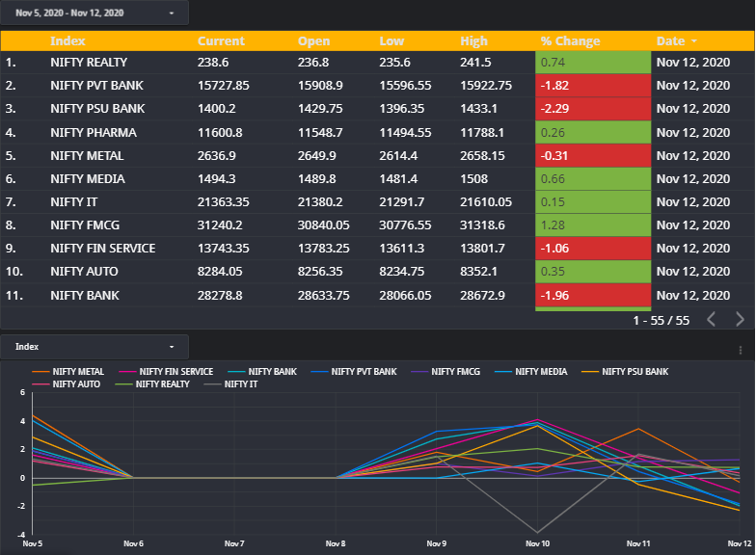The image size is (756, 555).
Task: Select the NIFTY BANK index name
Action: click(x=85, y=295)
